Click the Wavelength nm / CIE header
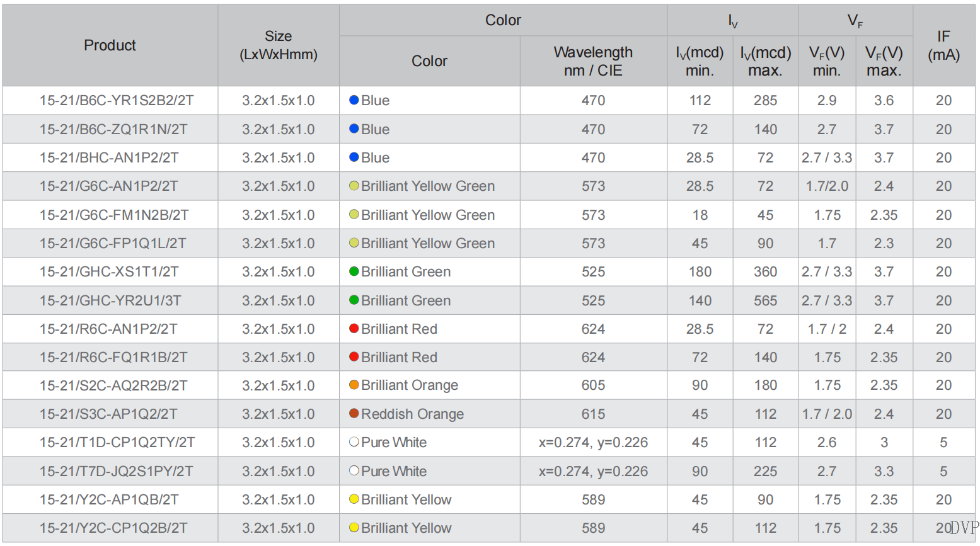Viewport: 980px width, 546px height. 593,61
